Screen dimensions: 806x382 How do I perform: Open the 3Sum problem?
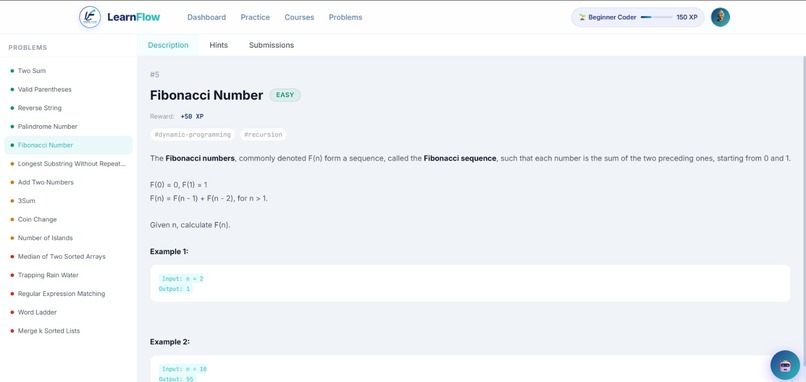[68, 201]
